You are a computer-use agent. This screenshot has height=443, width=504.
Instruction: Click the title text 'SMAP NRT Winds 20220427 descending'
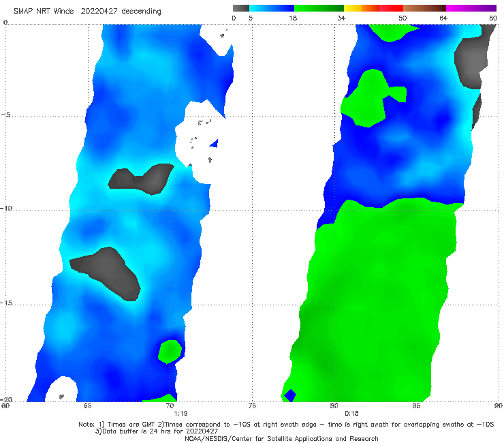[87, 12]
